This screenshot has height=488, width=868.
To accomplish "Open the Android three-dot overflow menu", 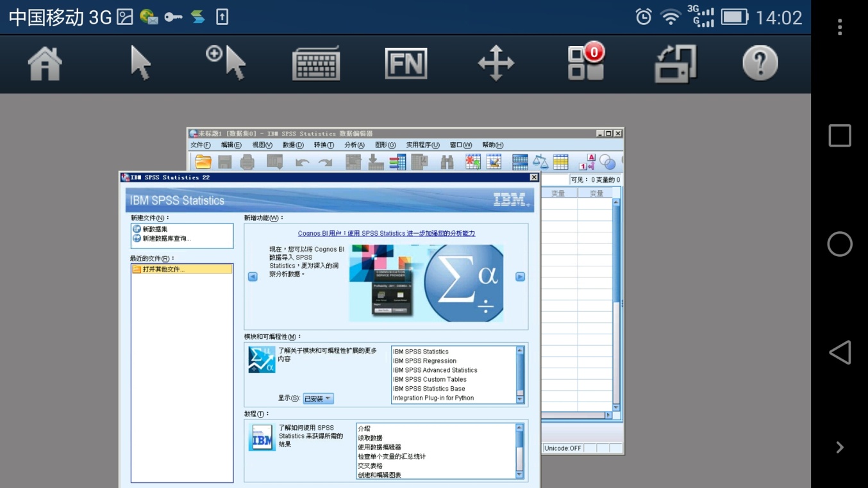I will pyautogui.click(x=840, y=27).
